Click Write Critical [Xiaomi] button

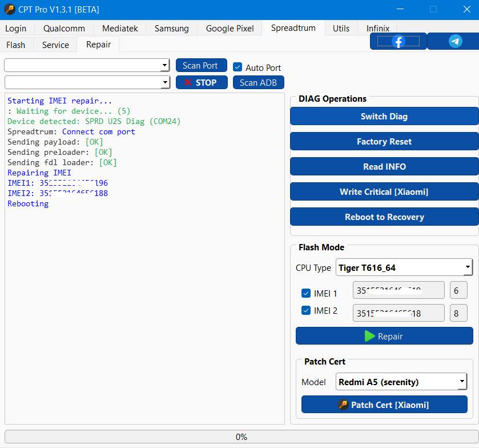pyautogui.click(x=384, y=191)
